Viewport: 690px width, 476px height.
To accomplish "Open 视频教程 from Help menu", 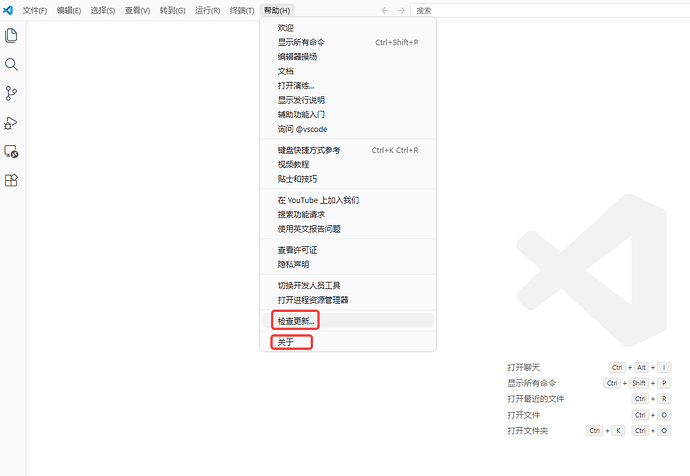I will (x=348, y=165).
